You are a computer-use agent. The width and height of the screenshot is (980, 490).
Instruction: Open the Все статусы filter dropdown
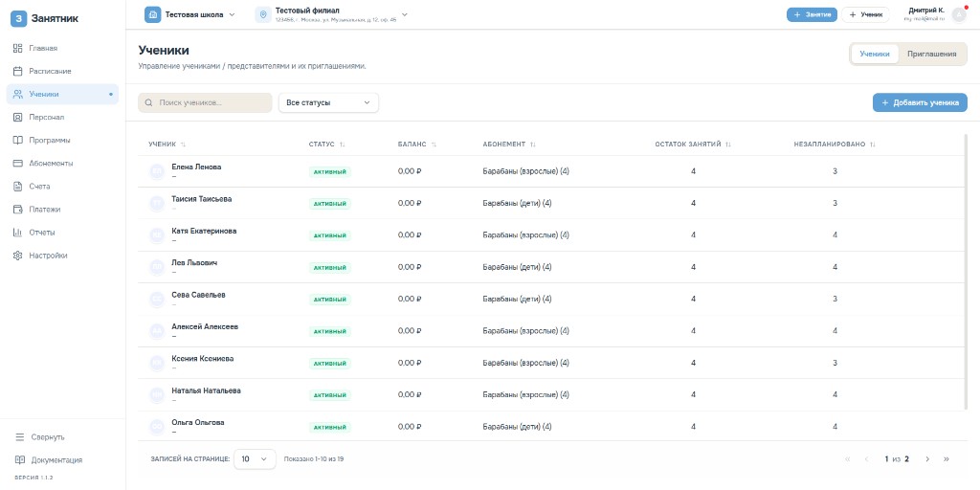coord(329,102)
